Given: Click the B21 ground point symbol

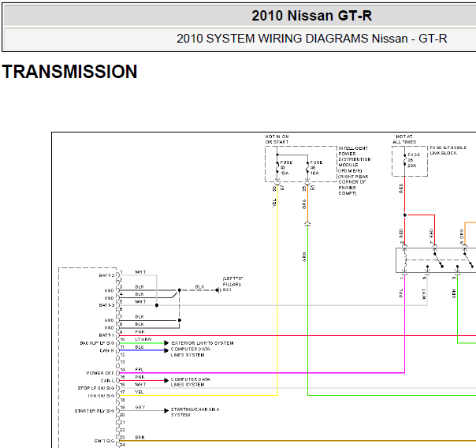Looking at the screenshot, I should point(218,290).
